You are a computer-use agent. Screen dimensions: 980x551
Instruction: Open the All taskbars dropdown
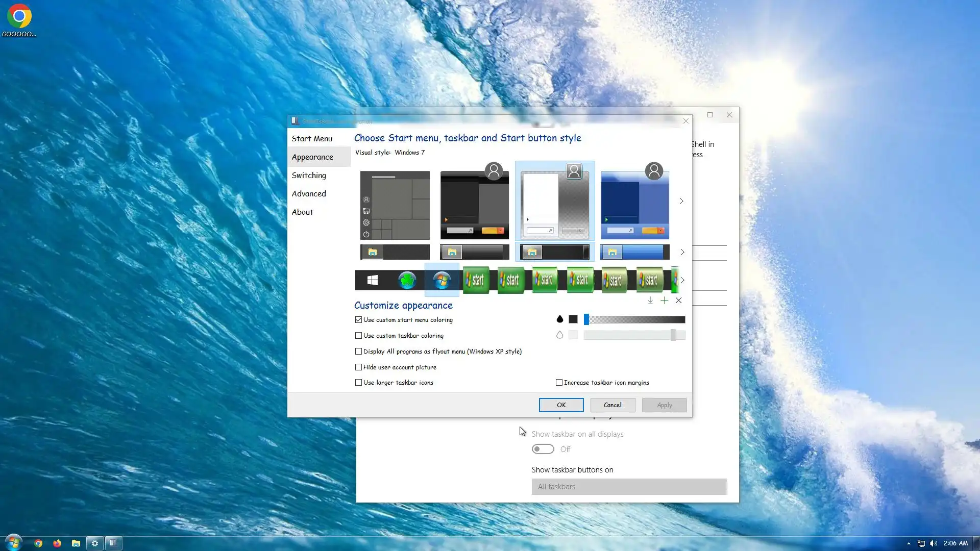[629, 487]
